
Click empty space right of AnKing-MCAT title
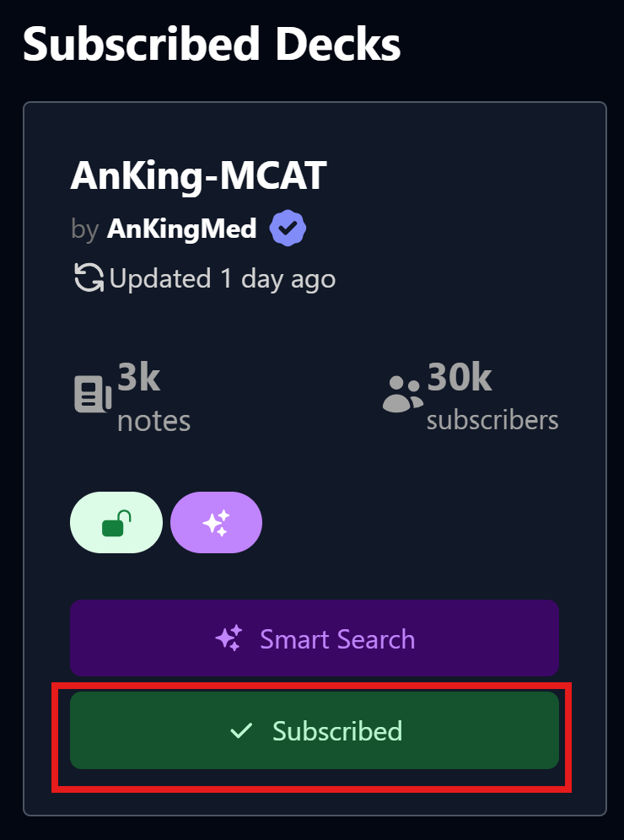464,176
